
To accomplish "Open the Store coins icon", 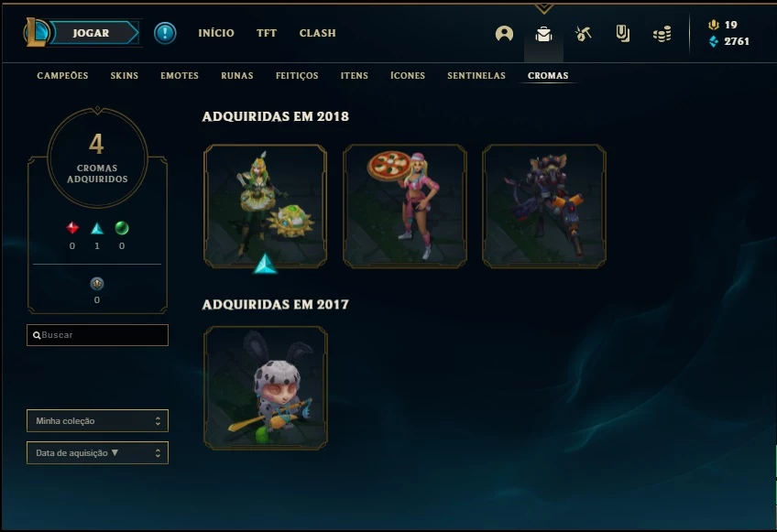I will click(662, 34).
